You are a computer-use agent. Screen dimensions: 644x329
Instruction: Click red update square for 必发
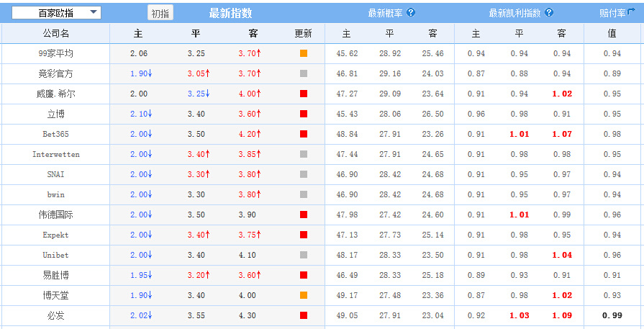(x=304, y=315)
